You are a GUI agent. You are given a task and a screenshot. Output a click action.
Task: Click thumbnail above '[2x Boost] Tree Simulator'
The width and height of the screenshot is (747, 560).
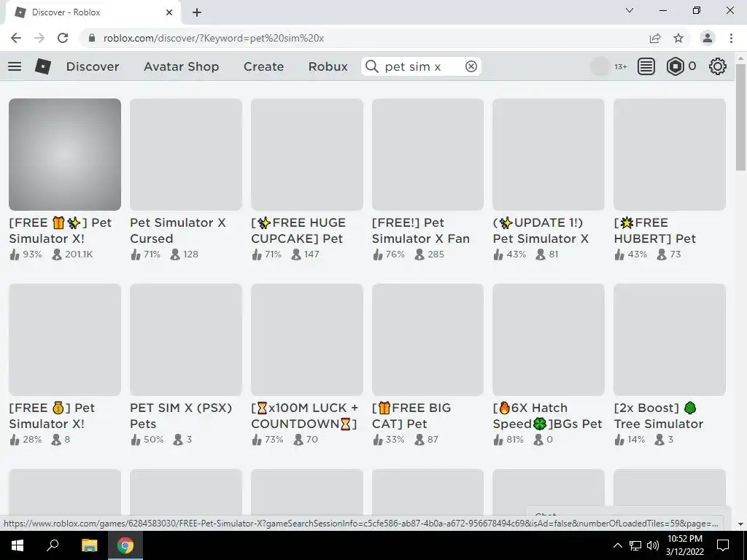(670, 340)
